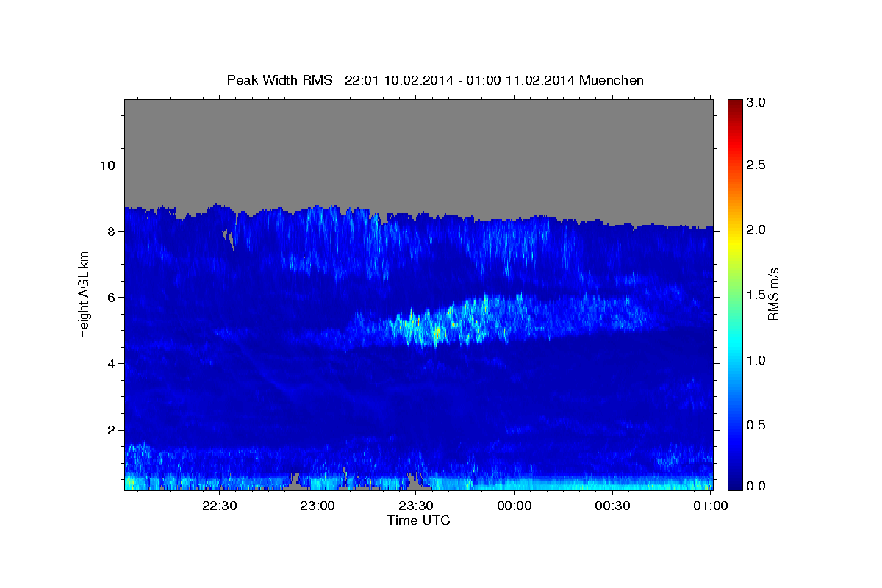The image size is (882, 588).
Task: Click the colorbar value 2.5
Action: pos(756,165)
